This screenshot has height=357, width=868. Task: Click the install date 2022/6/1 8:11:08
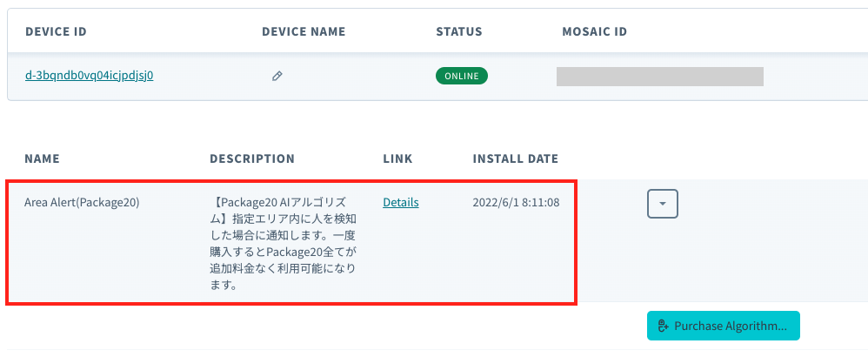tap(516, 202)
